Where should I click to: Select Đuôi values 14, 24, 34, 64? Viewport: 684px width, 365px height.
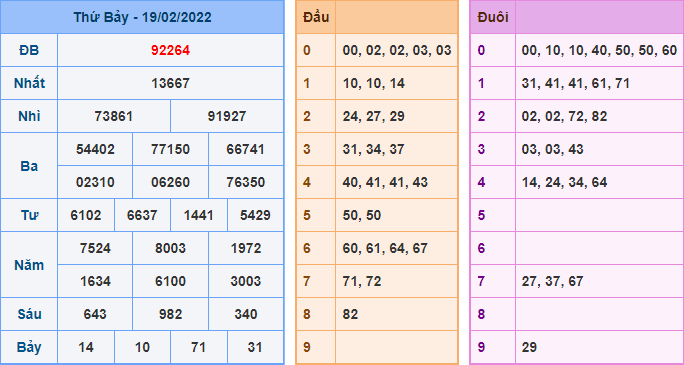pos(564,182)
